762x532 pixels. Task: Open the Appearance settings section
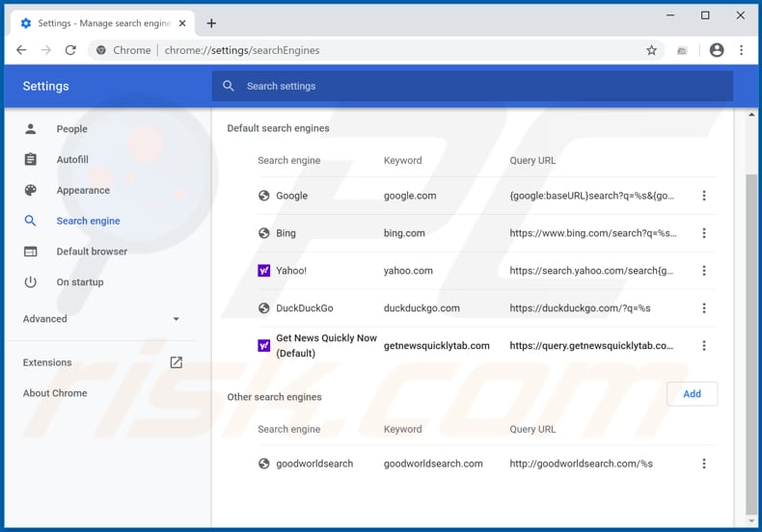(83, 190)
